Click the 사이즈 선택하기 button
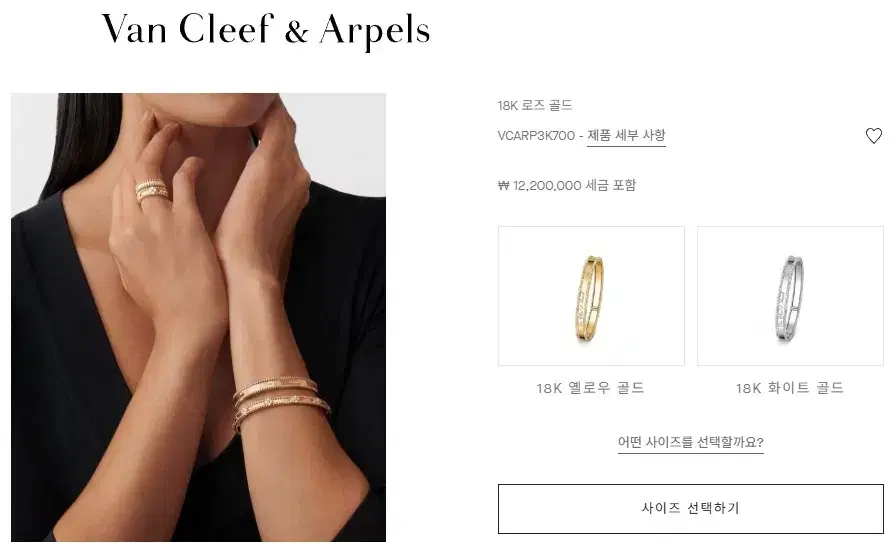This screenshot has width=891, height=543. point(690,509)
